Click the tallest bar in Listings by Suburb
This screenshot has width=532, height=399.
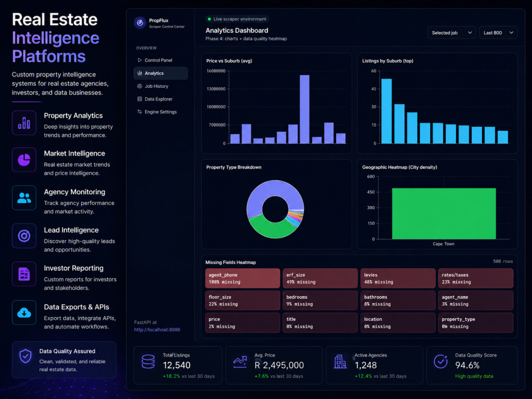(x=386, y=111)
